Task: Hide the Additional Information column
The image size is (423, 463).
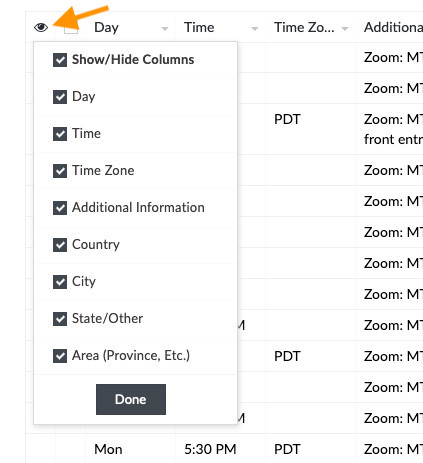Action: click(60, 208)
